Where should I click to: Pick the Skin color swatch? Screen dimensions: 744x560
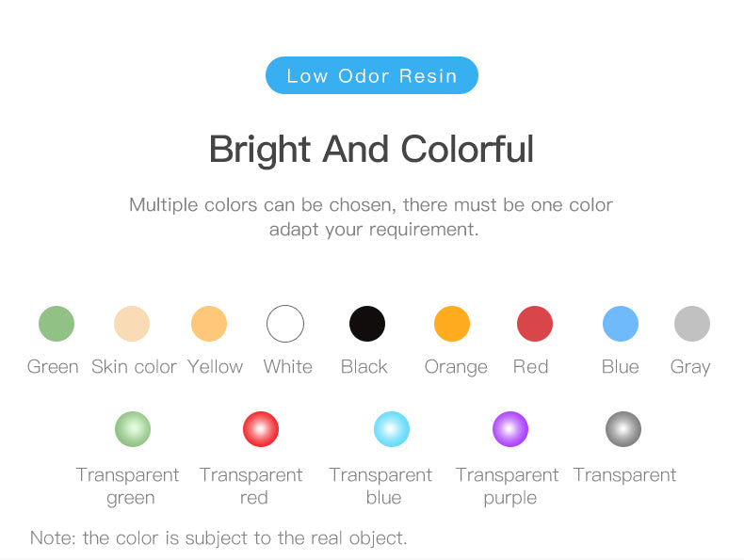point(132,324)
